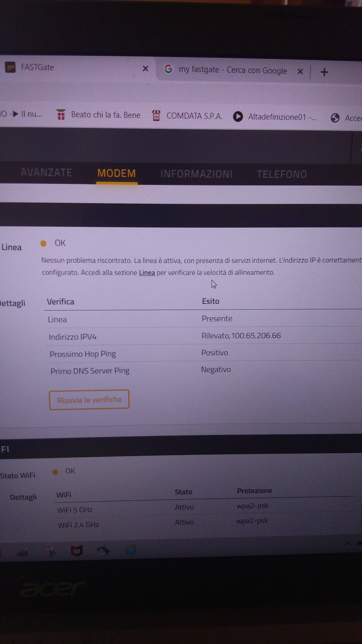Click the orange Stato WiFi OK status dot
362x644 pixels.
[55, 472]
